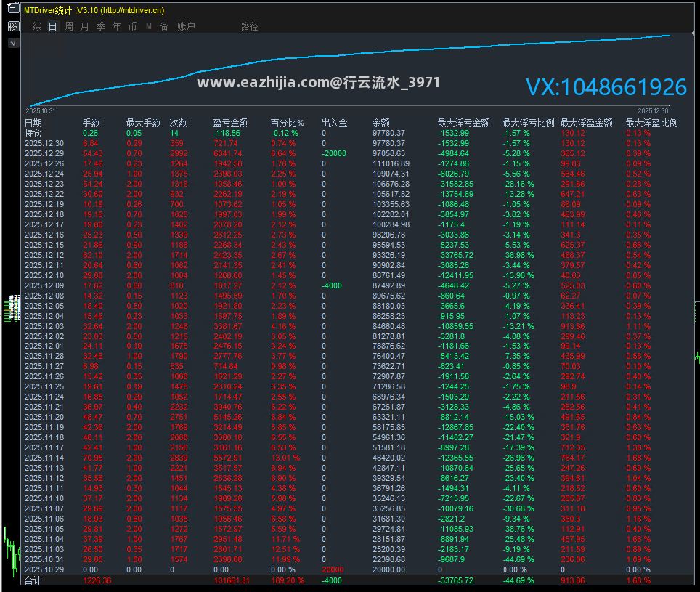The height and width of the screenshot is (592, 700).
Task: Switch to the 综 summary tab
Action: [x=36, y=26]
